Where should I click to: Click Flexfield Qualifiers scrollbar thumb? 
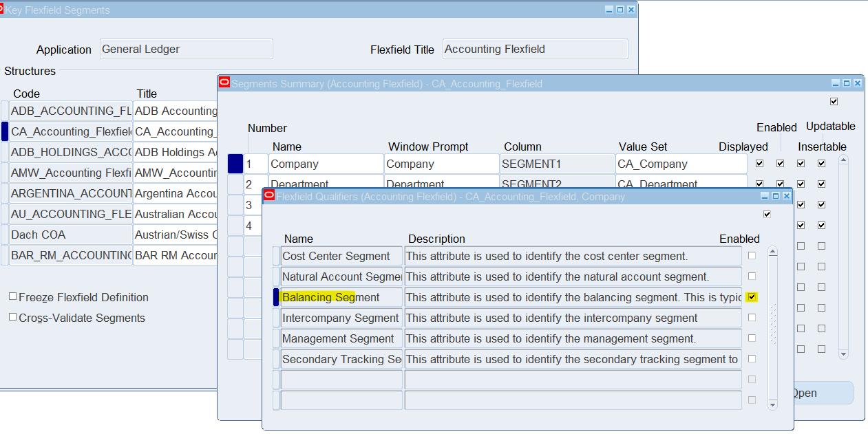click(772, 323)
